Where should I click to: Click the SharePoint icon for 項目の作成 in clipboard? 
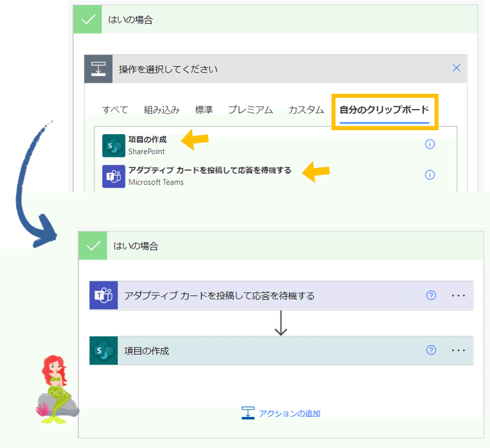114,145
